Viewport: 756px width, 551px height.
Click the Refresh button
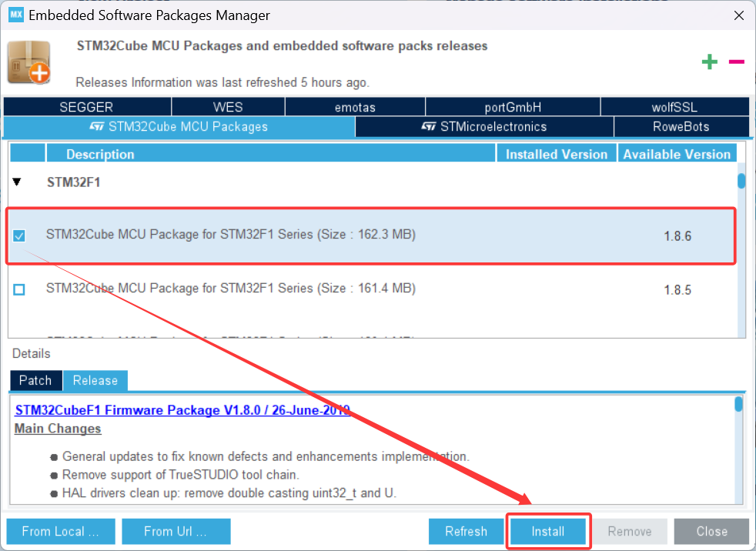pyautogui.click(x=466, y=531)
